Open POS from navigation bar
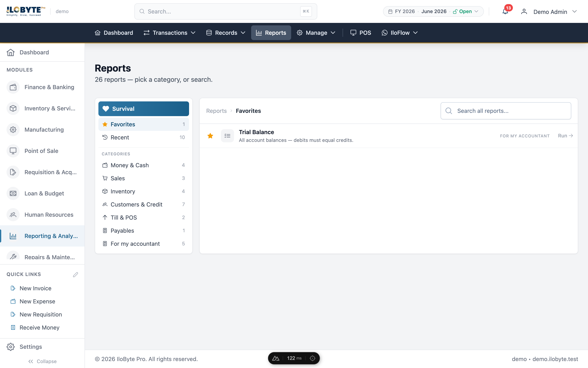588x368 pixels. click(x=361, y=33)
